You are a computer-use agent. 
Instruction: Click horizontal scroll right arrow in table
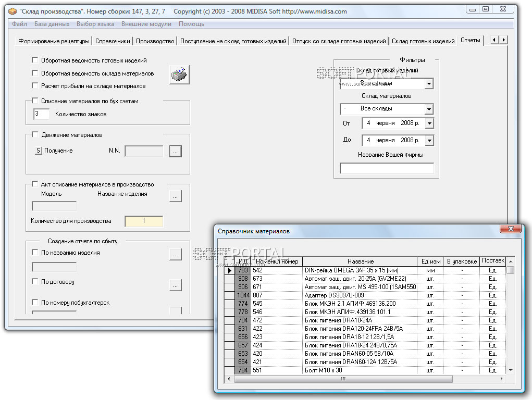point(502,379)
